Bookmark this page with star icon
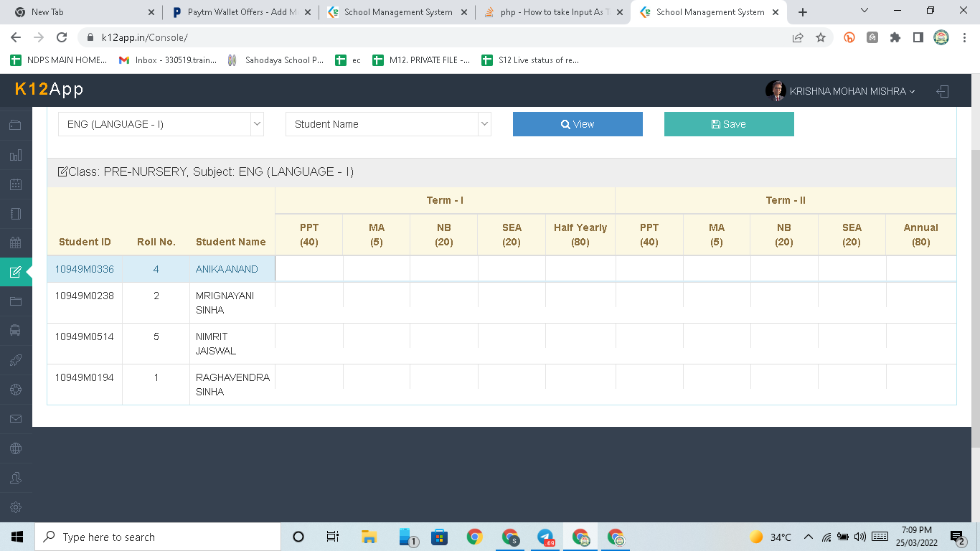Viewport: 980px width, 551px height. coord(821,38)
